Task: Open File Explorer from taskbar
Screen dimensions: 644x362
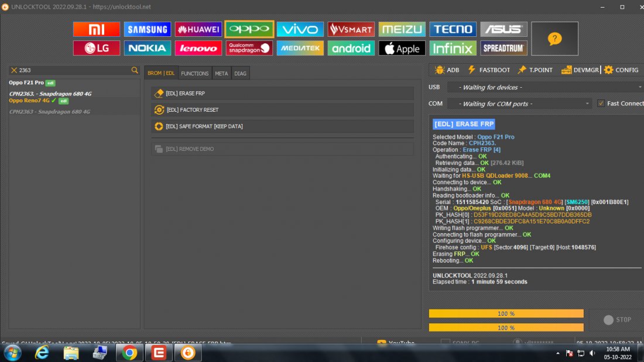Action: tap(71, 353)
